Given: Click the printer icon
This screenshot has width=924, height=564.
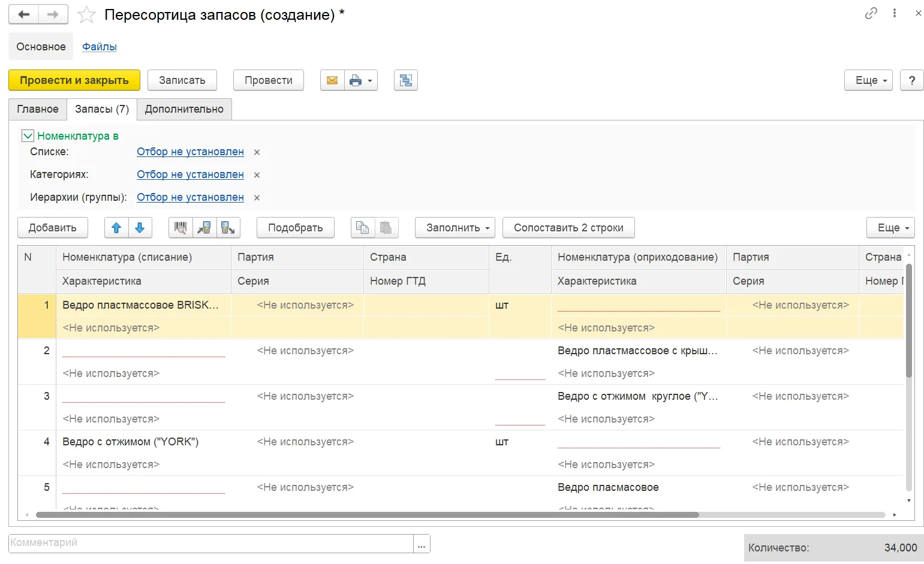Looking at the screenshot, I should coord(356,80).
